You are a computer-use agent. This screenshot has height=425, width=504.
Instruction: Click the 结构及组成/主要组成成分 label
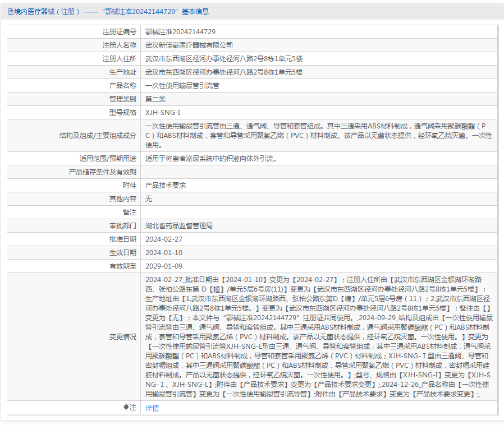98,136
